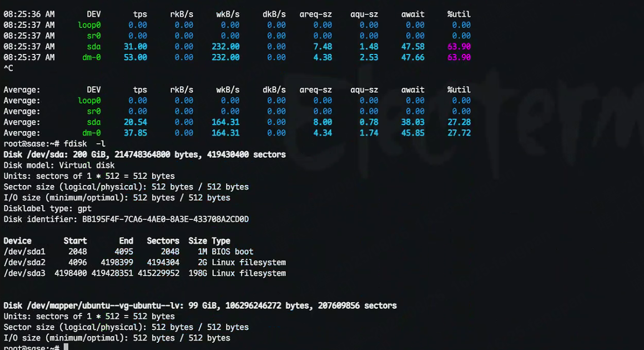Click the 198G partition size
The image size is (644, 350).
(198, 273)
